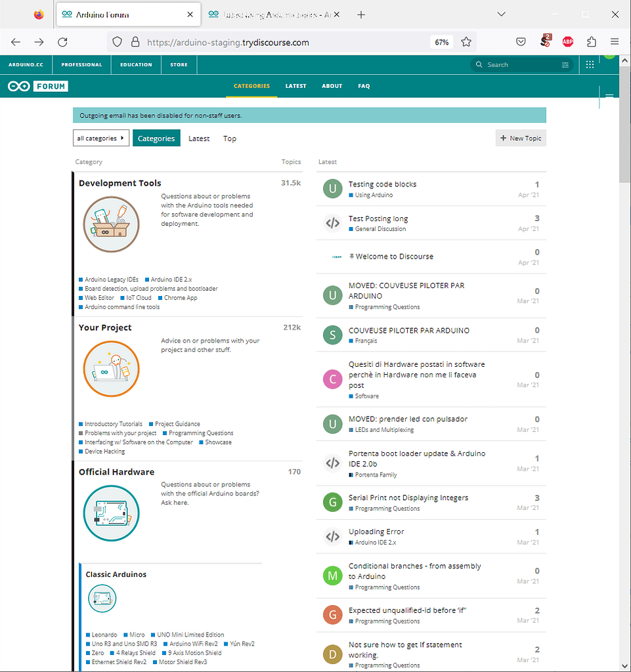Click the Development Tools category illustration
Screen dimensions: 631x672
tap(111, 224)
